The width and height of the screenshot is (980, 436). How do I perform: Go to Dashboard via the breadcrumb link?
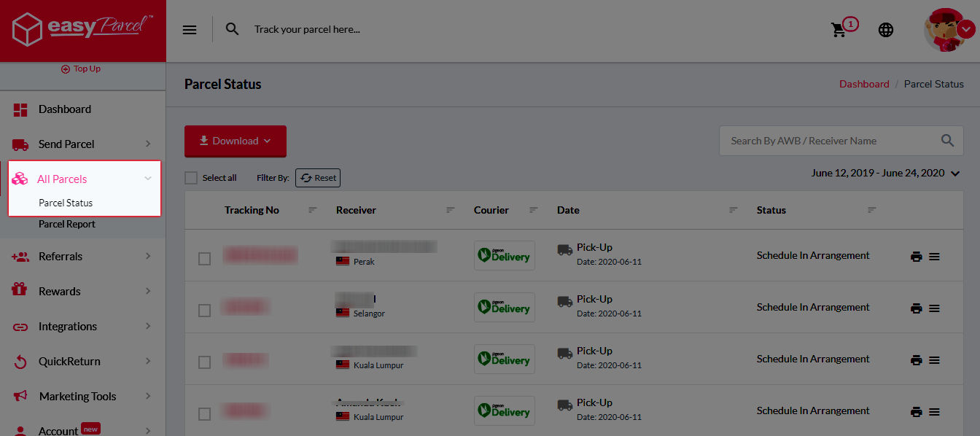coord(864,84)
